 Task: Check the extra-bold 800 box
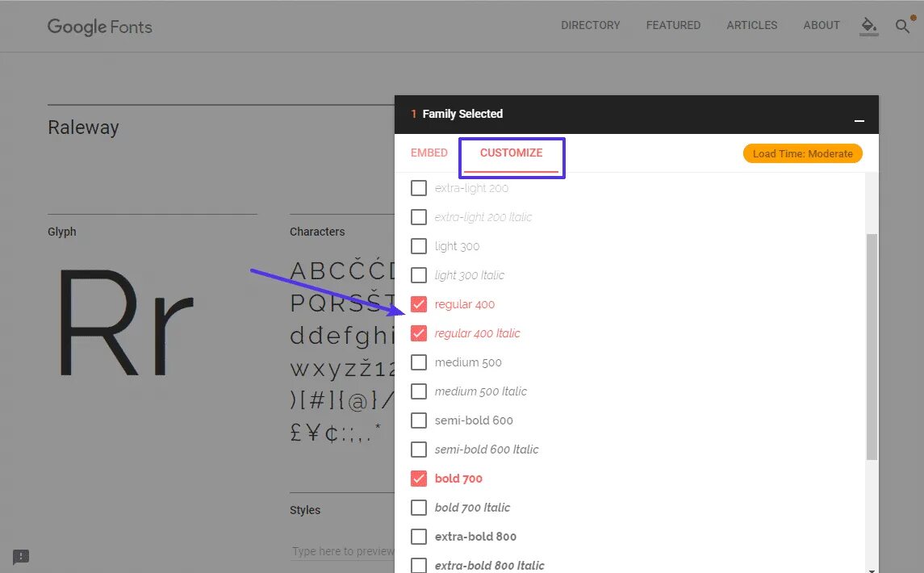[x=418, y=537]
